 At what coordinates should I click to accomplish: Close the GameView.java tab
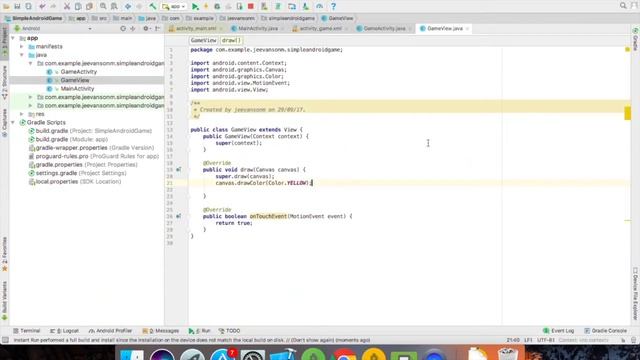[x=467, y=29]
